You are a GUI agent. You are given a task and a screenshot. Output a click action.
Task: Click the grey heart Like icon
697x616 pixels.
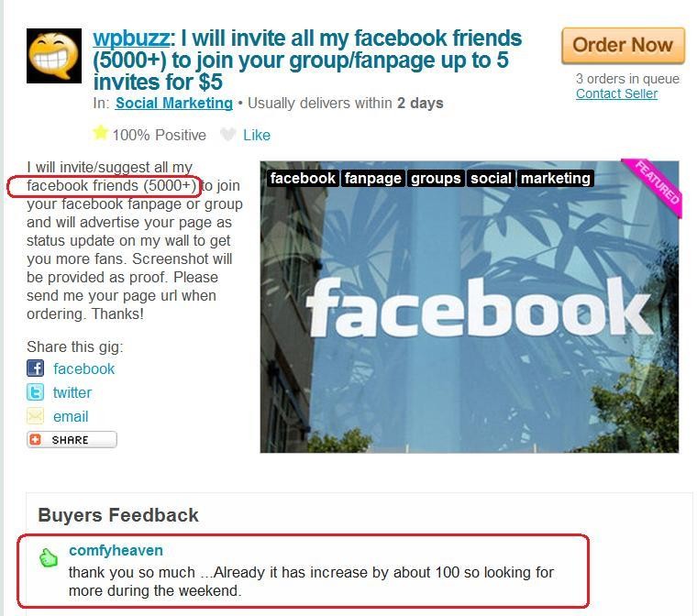228,134
